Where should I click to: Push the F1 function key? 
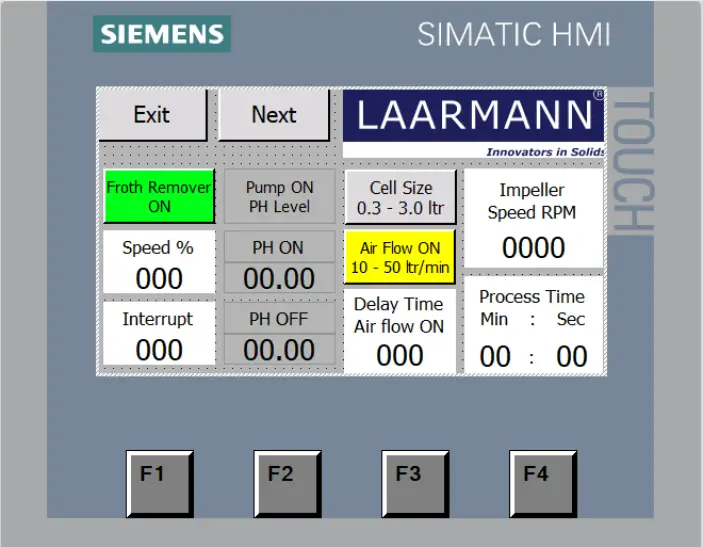[160, 484]
